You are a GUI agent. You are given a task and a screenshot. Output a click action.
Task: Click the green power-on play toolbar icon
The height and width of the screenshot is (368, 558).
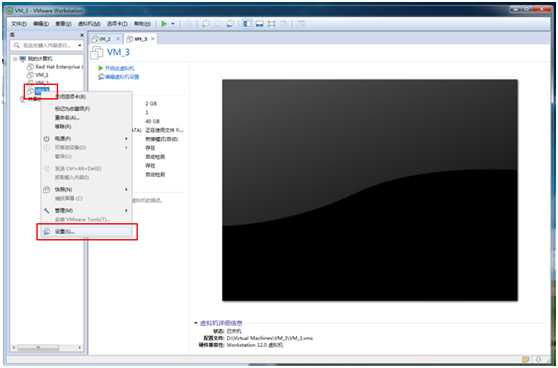pos(164,23)
